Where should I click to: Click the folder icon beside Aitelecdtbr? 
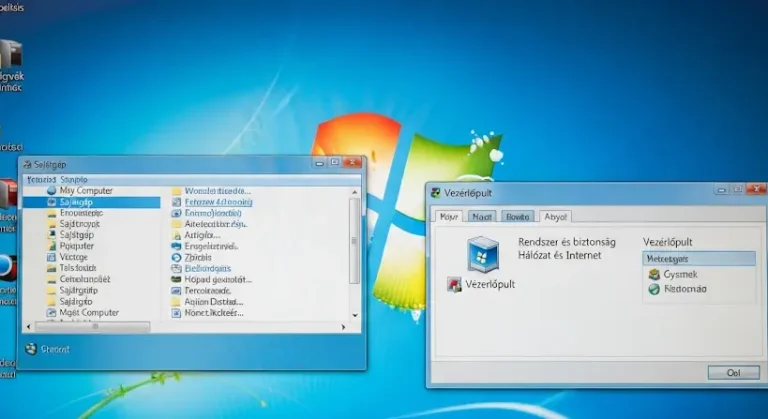point(176,224)
